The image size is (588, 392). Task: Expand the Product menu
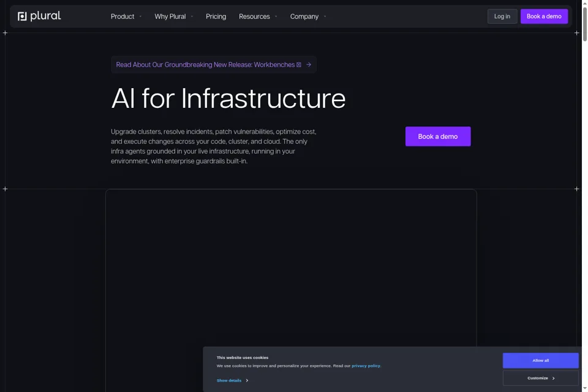(x=126, y=17)
